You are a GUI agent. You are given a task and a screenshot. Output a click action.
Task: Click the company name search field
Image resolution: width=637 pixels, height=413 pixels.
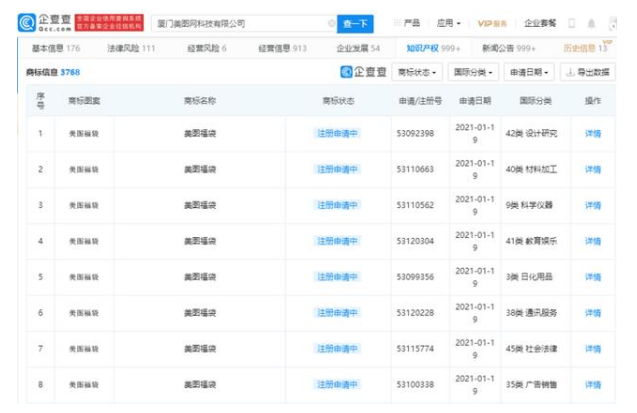244,24
